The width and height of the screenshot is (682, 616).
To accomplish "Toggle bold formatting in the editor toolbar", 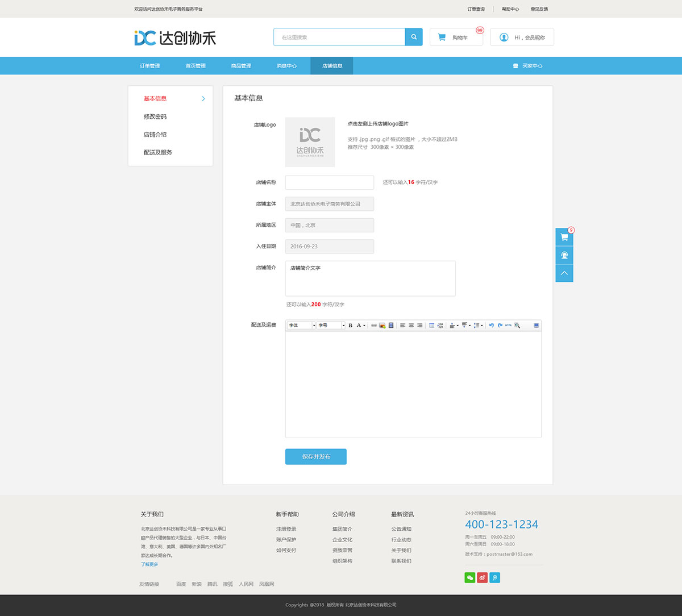I will pyautogui.click(x=350, y=325).
